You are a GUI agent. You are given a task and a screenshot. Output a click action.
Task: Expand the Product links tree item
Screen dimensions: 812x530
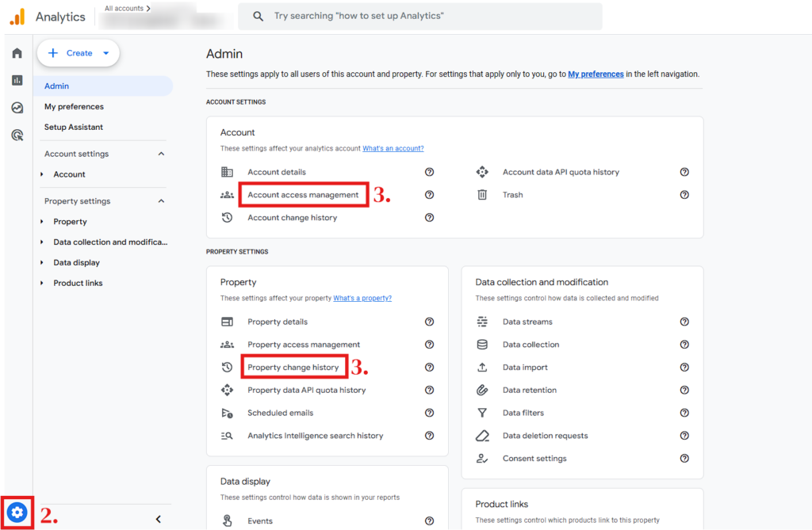click(x=42, y=283)
